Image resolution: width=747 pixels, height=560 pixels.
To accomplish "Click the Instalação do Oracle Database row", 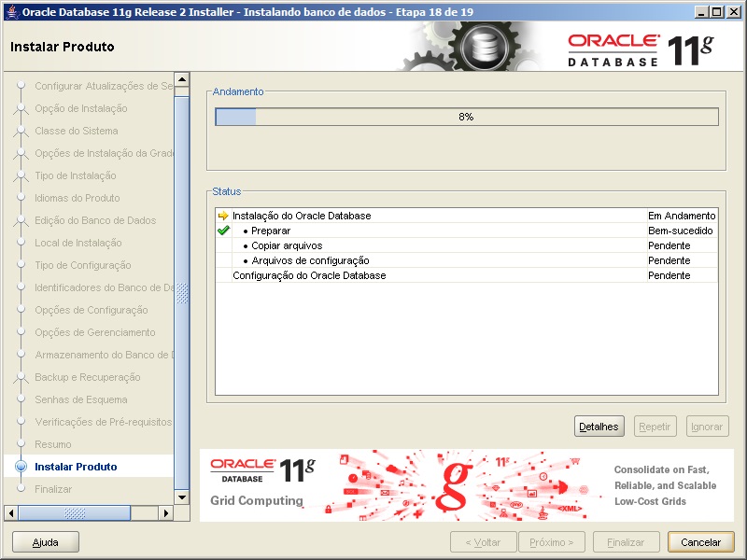I will pyautogui.click(x=466, y=216).
